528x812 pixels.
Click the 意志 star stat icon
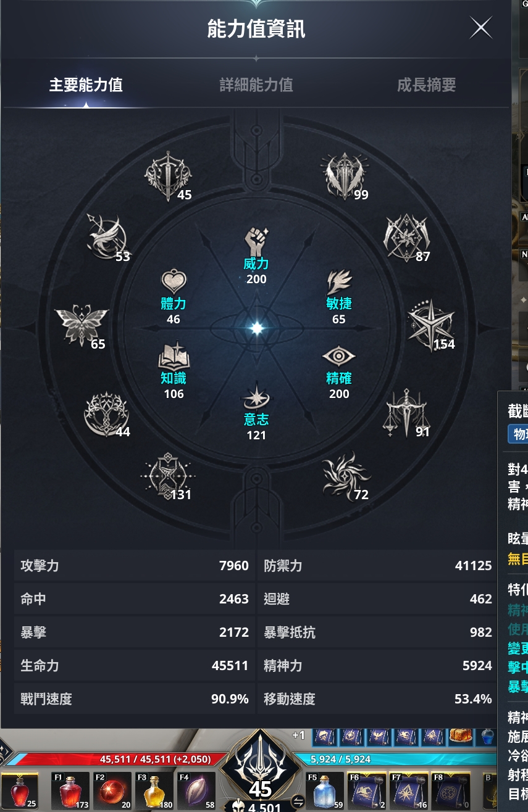pyautogui.click(x=256, y=397)
